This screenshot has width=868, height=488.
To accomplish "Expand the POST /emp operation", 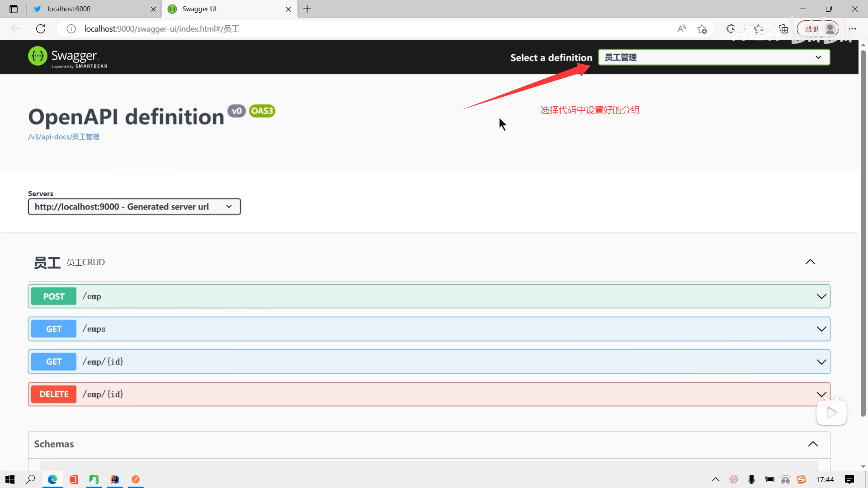I will 429,296.
